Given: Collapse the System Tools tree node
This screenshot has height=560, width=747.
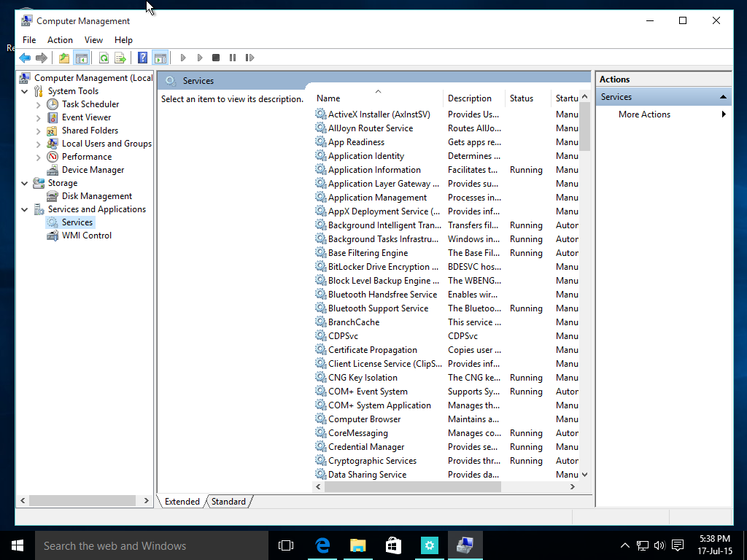Looking at the screenshot, I should click(x=25, y=91).
